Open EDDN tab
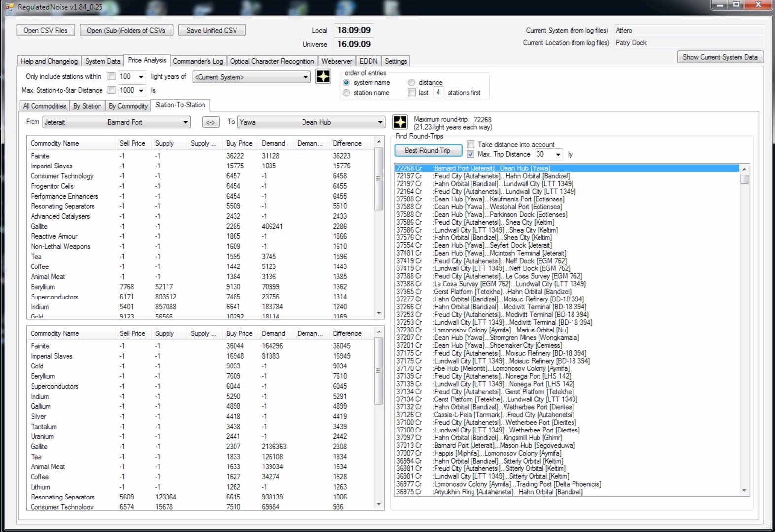 pyautogui.click(x=369, y=61)
